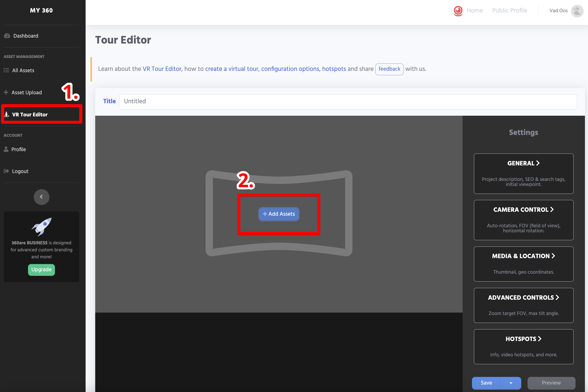The width and height of the screenshot is (588, 392).
Task: Click the Dashboard gauge icon
Action: [x=7, y=36]
